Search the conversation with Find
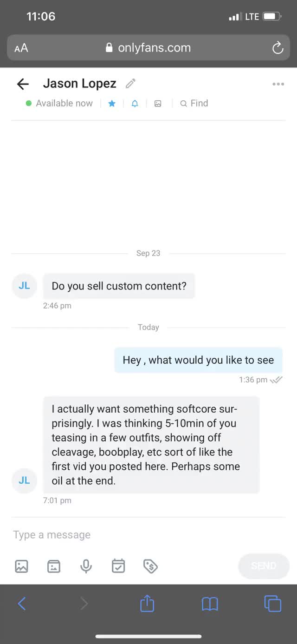The width and height of the screenshot is (297, 644). [x=194, y=104]
